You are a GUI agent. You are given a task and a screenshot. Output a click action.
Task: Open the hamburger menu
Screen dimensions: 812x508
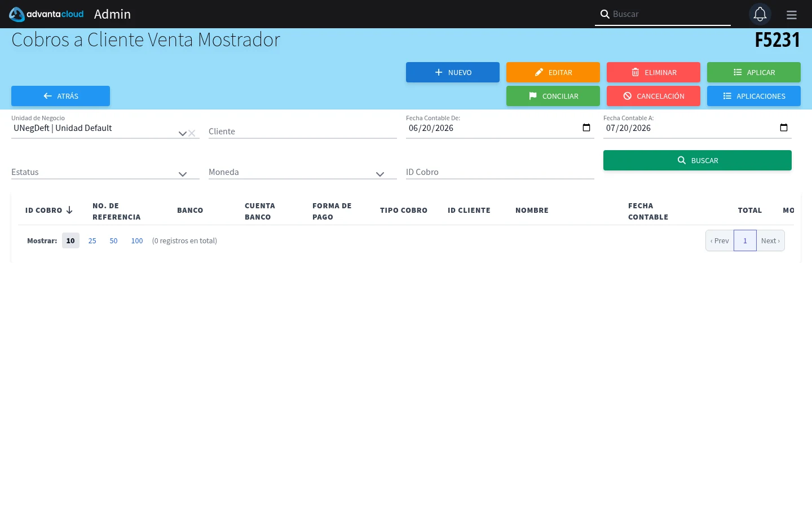pyautogui.click(x=792, y=15)
